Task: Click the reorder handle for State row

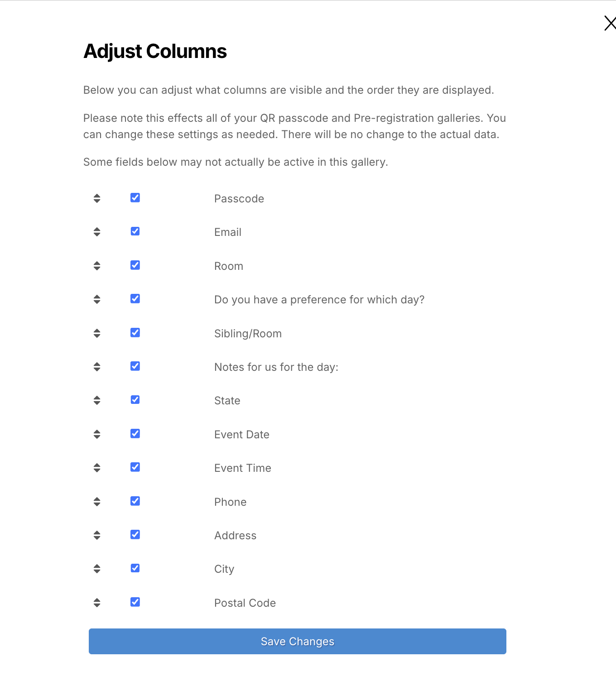Action: click(x=97, y=400)
